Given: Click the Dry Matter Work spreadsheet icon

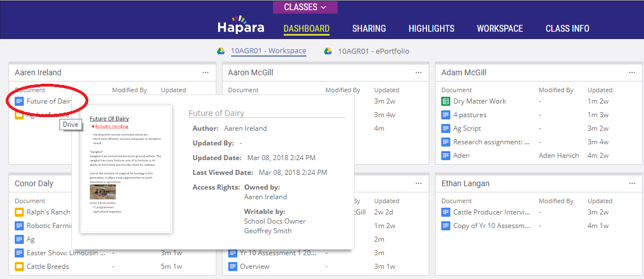Looking at the screenshot, I should (x=446, y=101).
